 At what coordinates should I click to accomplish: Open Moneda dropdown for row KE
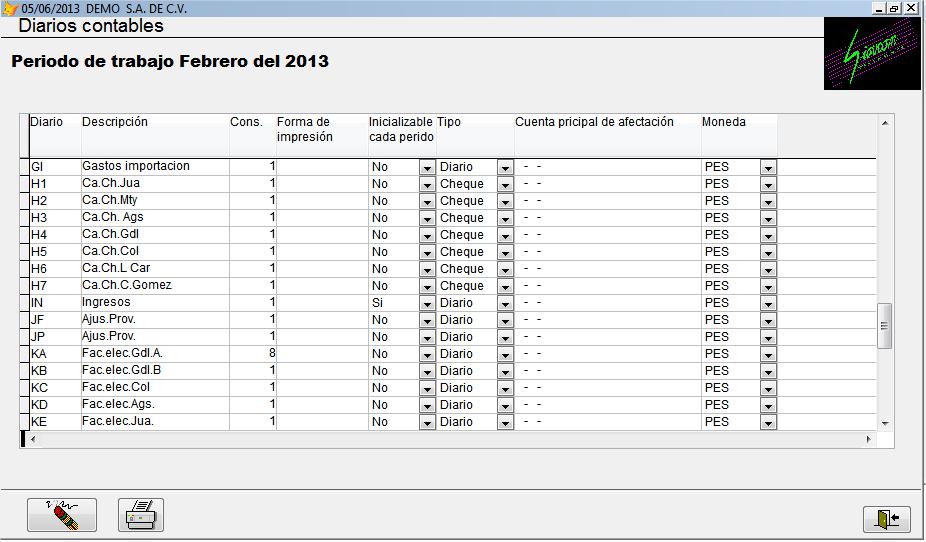(x=768, y=423)
